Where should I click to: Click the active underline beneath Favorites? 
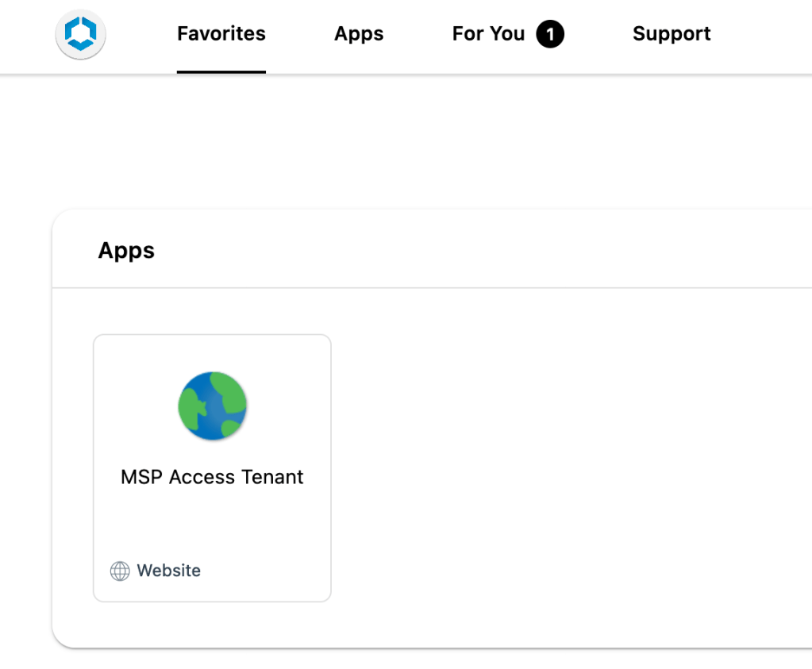221,71
